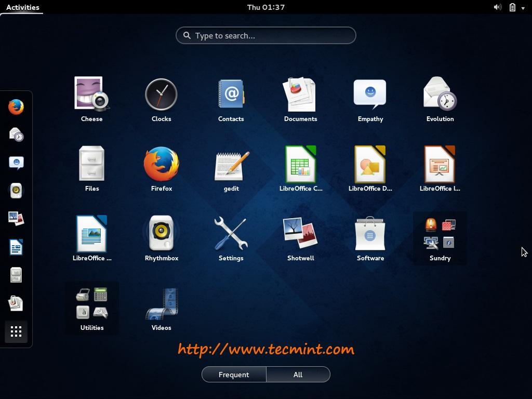Click the battery status icon
The height and width of the screenshot is (399, 532).
pyautogui.click(x=512, y=7)
